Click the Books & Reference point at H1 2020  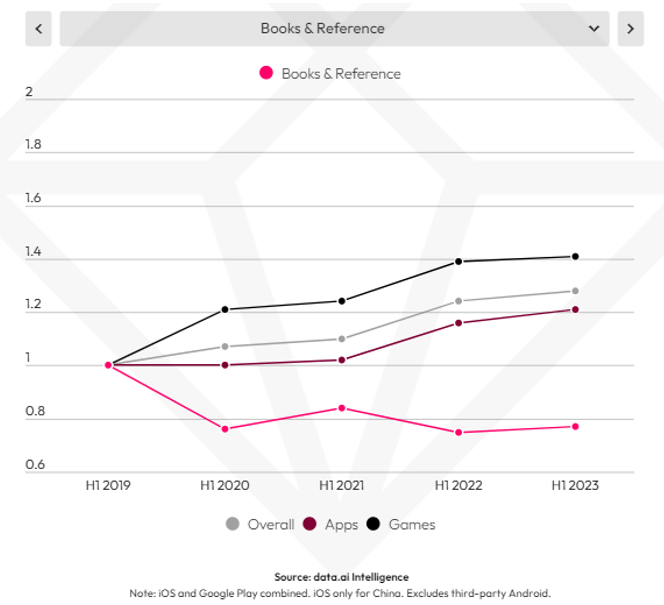(224, 429)
